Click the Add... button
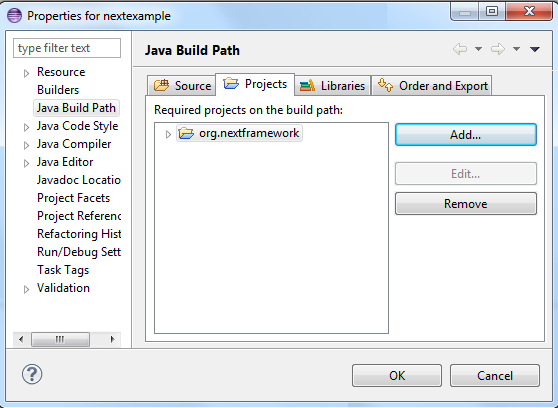Viewport: 558px width, 408px height. click(466, 135)
